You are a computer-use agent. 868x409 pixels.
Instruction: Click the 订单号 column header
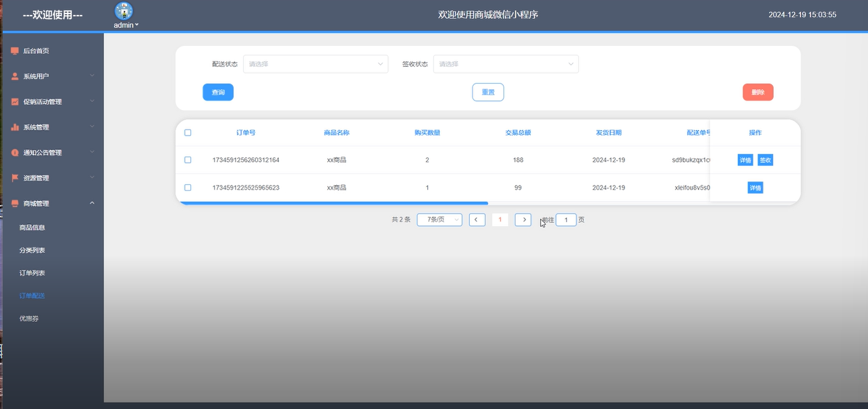[246, 132]
